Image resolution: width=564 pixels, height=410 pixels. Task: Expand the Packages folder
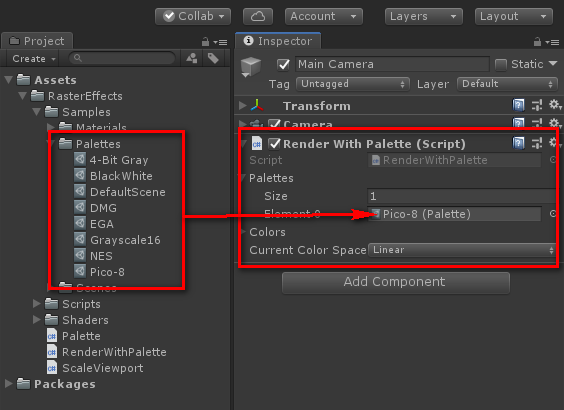pos(9,384)
